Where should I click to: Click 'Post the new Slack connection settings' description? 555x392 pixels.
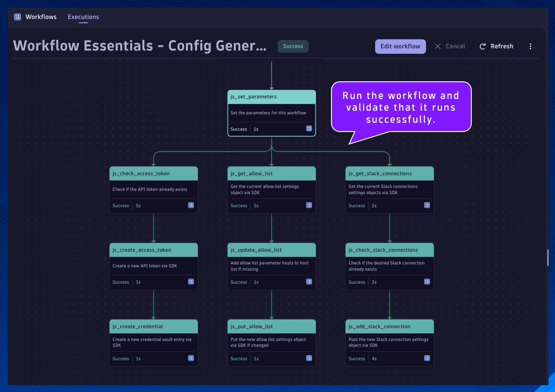(388, 342)
